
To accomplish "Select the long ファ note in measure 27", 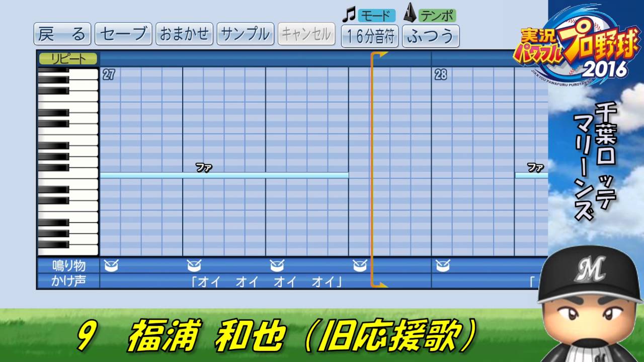I will 224,175.
